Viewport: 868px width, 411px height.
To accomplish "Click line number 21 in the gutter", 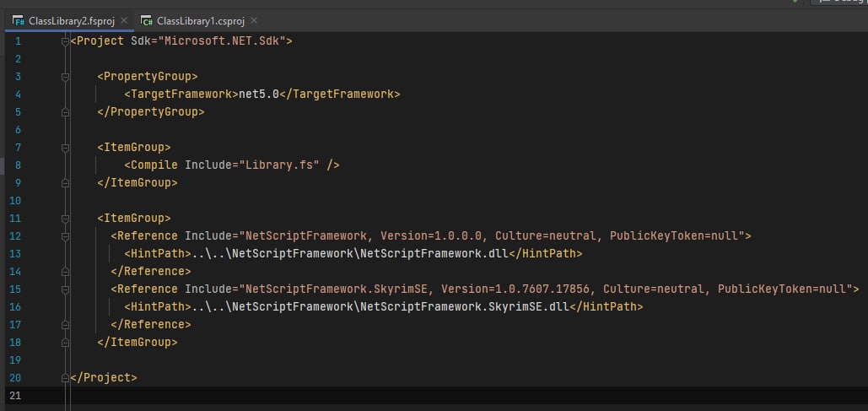I will (15, 396).
